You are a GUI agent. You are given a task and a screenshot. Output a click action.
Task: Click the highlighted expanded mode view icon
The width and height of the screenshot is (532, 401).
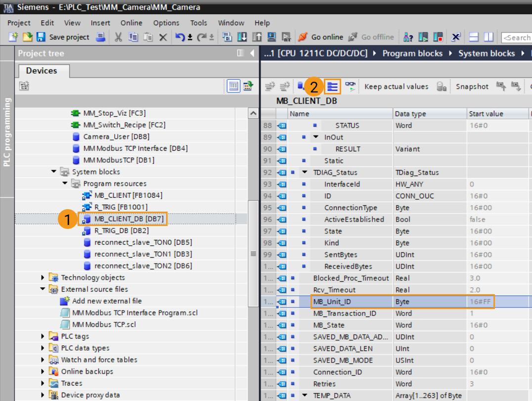tap(332, 86)
